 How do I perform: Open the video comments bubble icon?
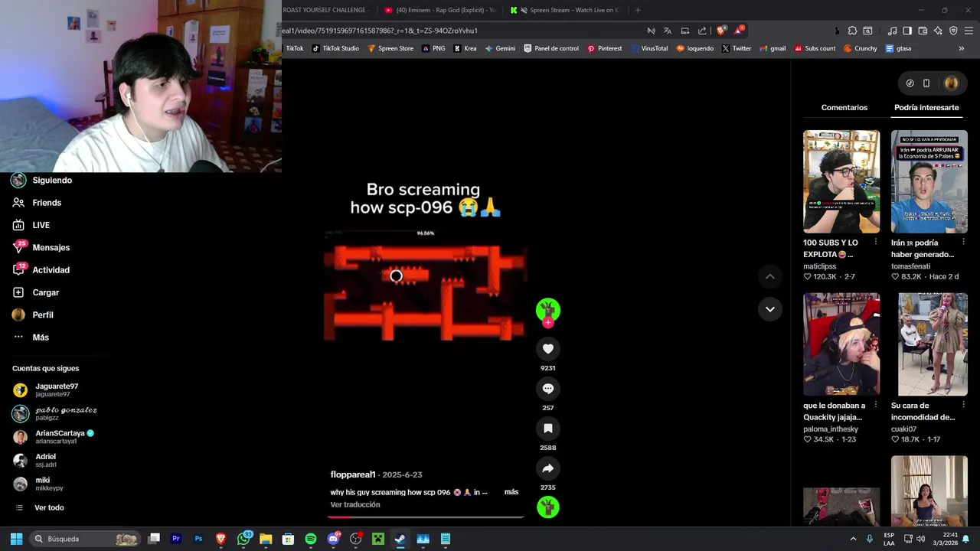pyautogui.click(x=547, y=389)
